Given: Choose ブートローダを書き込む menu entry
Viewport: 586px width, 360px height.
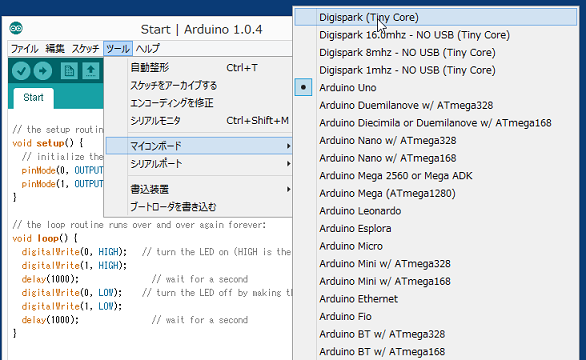Looking at the screenshot, I should coord(198,207).
